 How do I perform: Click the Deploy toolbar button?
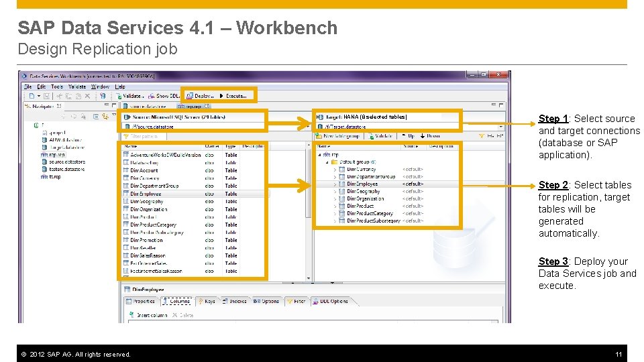200,96
